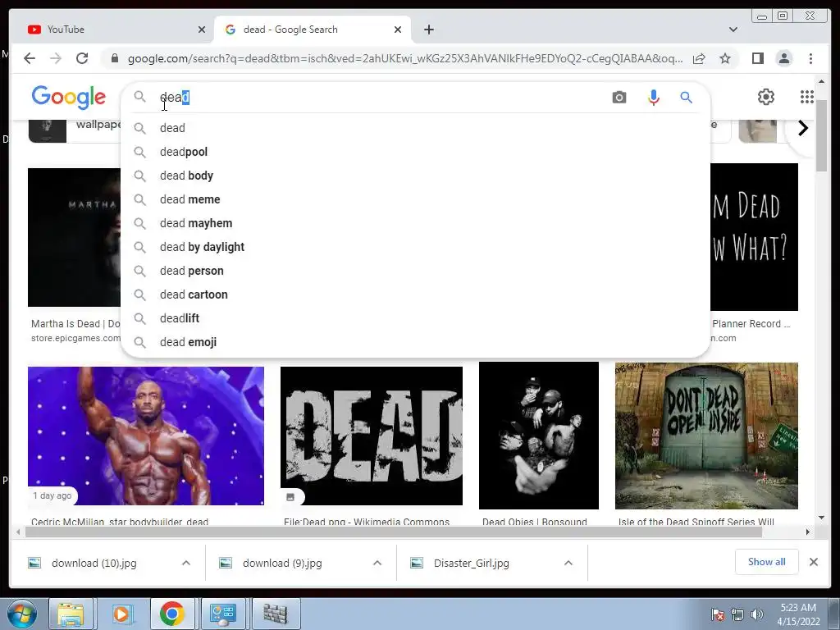The image size is (840, 630).
Task: Select the 'dead cartoon' suggestion
Action: tap(415, 294)
